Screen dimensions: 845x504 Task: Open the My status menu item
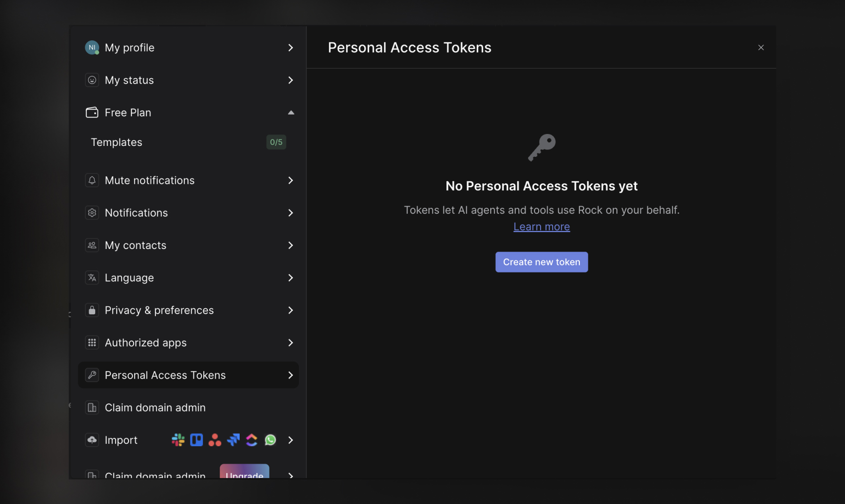[188, 80]
